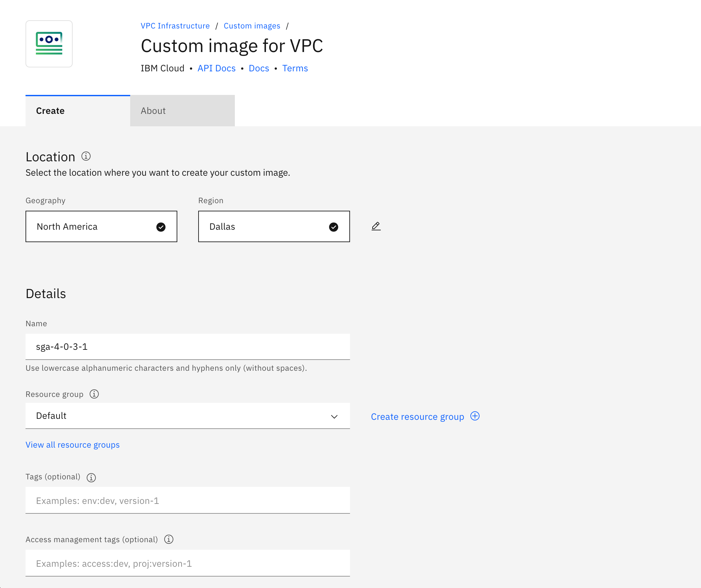Open the API Docs link

216,68
